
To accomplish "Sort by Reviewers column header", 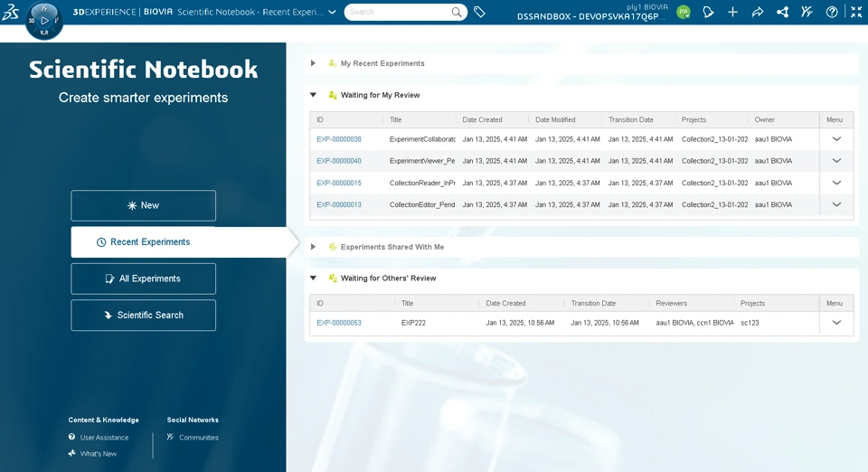I will point(671,303).
